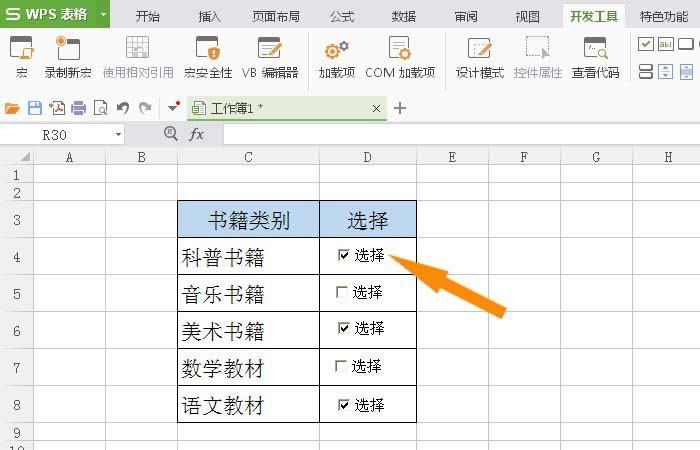Open the 审阅 tab
The image size is (700, 450).
click(x=466, y=17)
